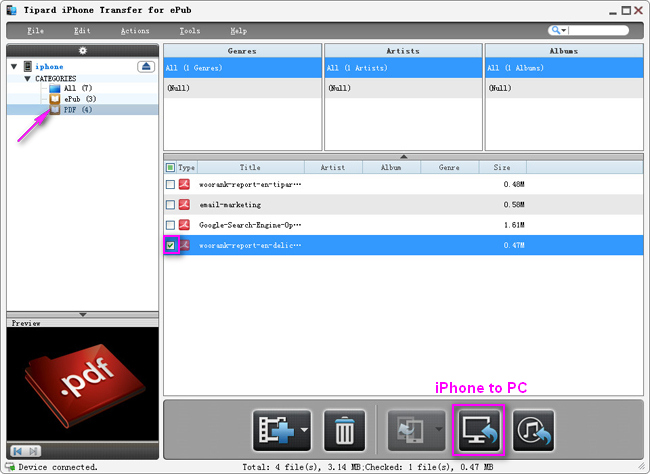Check the Google-Search-Engine-Op file checkbox

point(170,225)
